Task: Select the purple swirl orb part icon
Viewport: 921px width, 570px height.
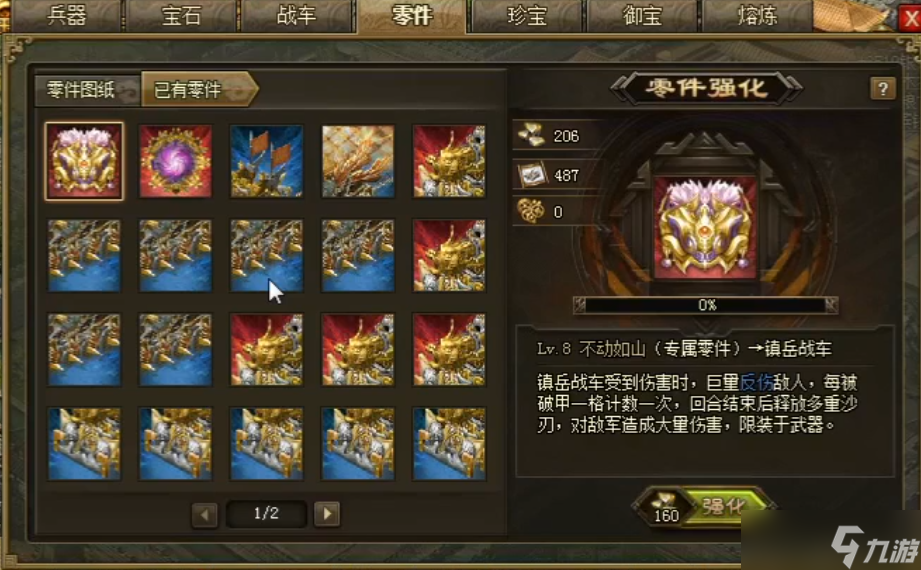Action: point(175,161)
